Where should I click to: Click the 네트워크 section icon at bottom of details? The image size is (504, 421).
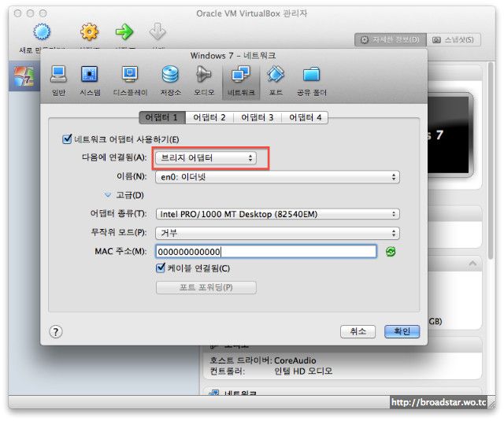[214, 393]
